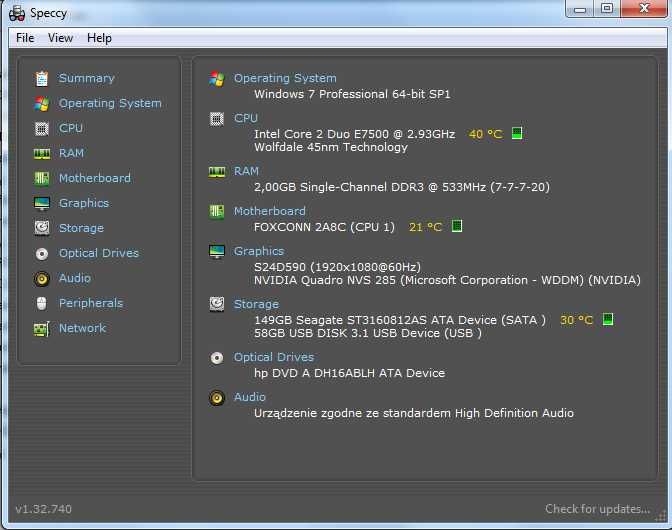The width and height of the screenshot is (672, 530).
Task: Click Check for updates link
Action: coord(597,509)
